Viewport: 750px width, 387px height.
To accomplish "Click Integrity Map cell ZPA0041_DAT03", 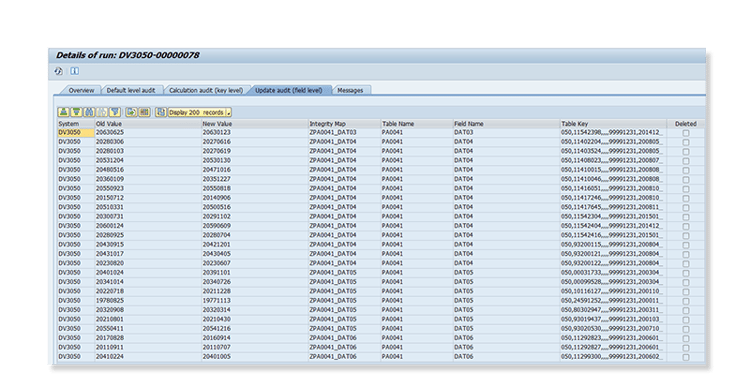I will [x=344, y=133].
